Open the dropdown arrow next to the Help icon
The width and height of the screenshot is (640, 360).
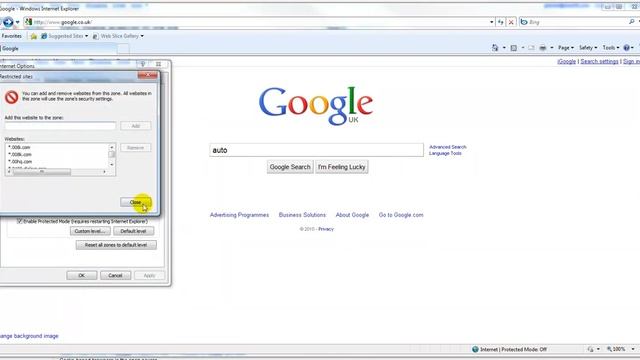(633, 48)
